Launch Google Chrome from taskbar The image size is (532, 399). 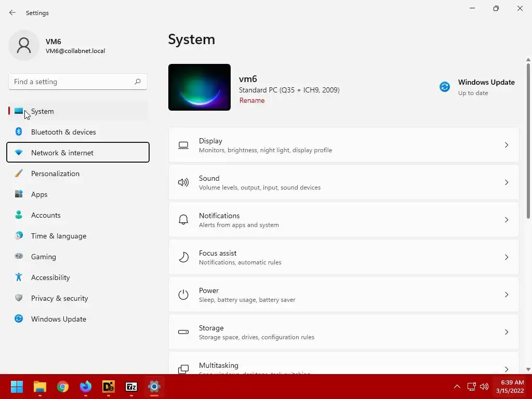coord(62,387)
